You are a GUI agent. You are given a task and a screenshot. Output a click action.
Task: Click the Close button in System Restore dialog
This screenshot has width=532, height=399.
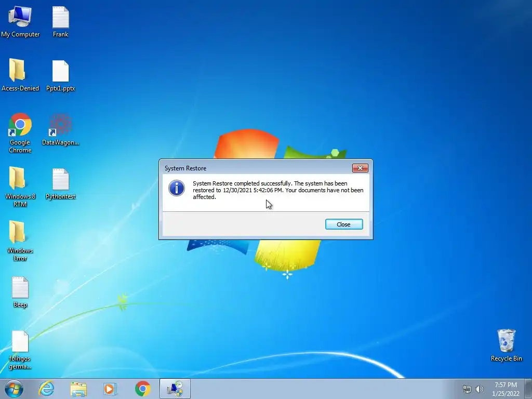tap(344, 224)
